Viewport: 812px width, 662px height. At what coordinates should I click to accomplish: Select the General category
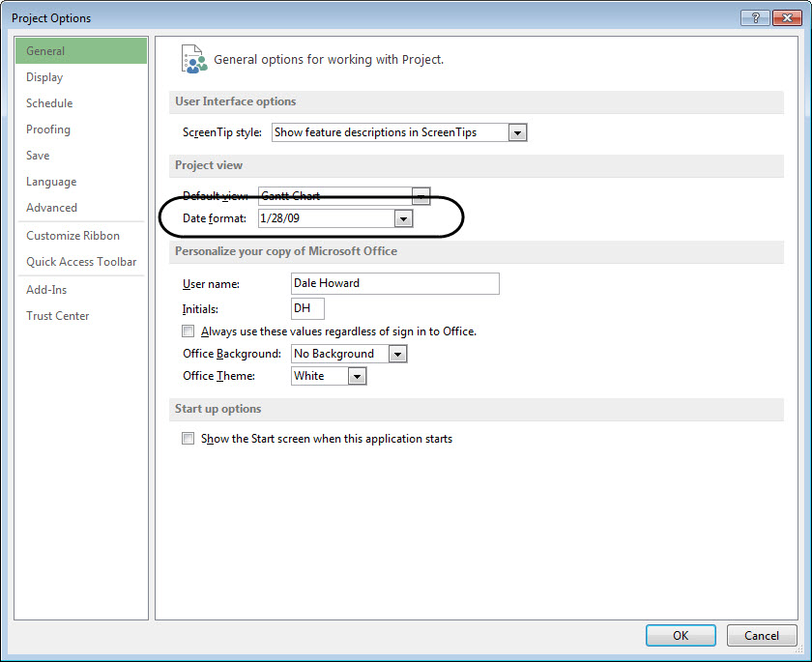(81, 50)
